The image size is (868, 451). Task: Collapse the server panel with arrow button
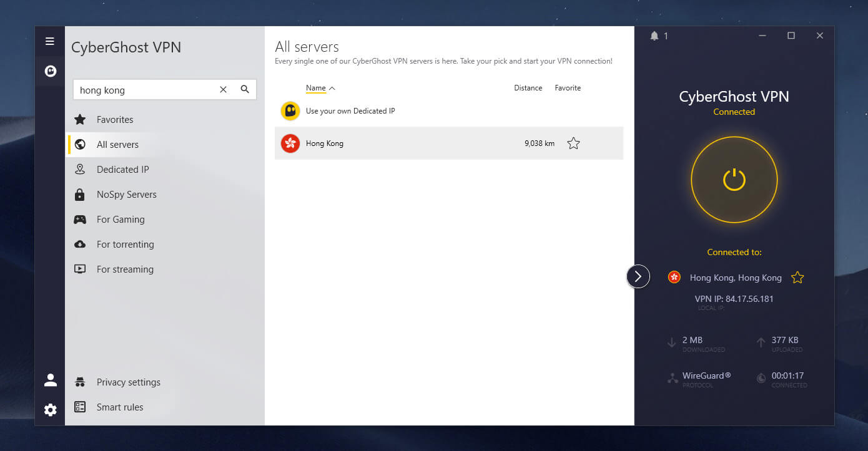click(x=638, y=276)
